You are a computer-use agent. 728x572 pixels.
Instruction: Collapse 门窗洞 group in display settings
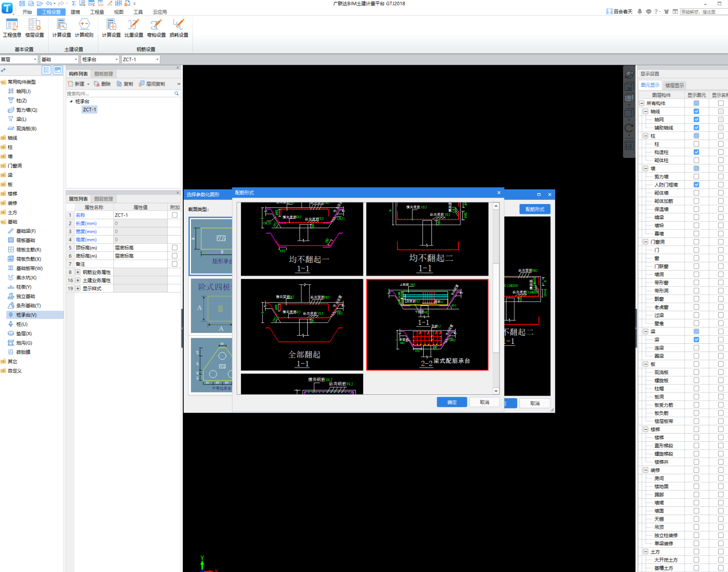pos(646,242)
